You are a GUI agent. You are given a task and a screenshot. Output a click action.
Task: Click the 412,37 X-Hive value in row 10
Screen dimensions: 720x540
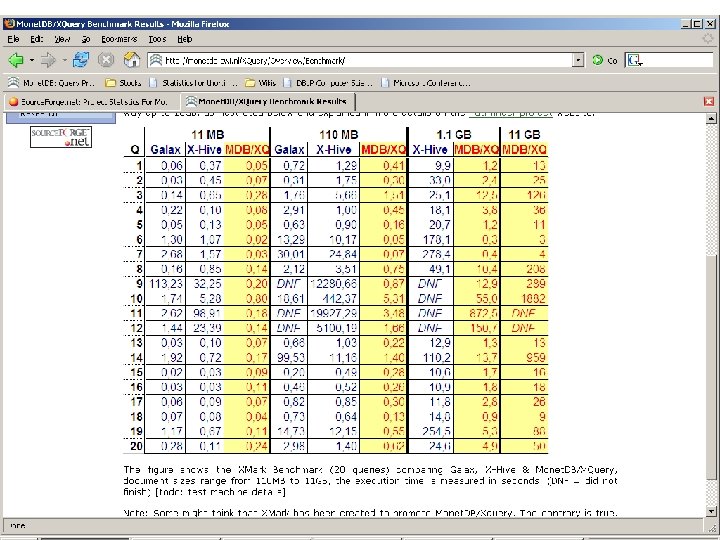click(x=339, y=298)
